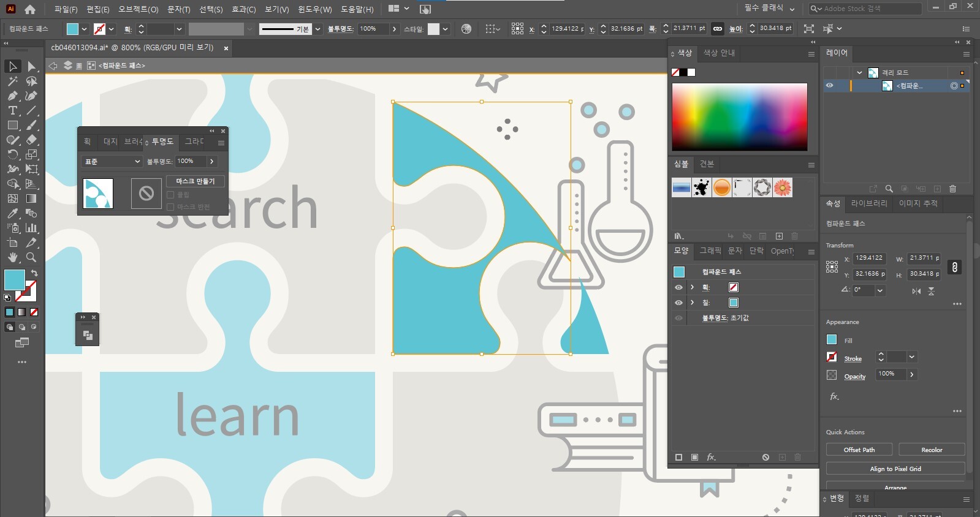The height and width of the screenshot is (517, 980).
Task: Pick the Magic Wand tool
Action: (x=12, y=81)
